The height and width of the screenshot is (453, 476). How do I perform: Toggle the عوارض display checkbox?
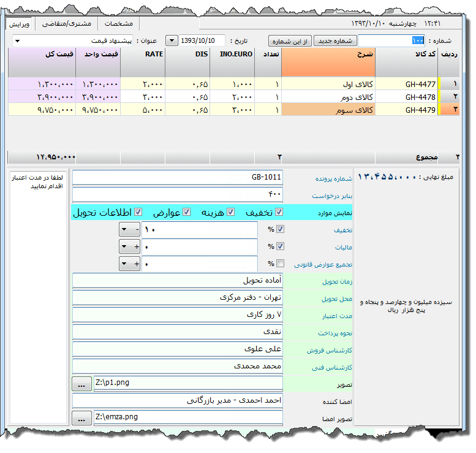(185, 212)
